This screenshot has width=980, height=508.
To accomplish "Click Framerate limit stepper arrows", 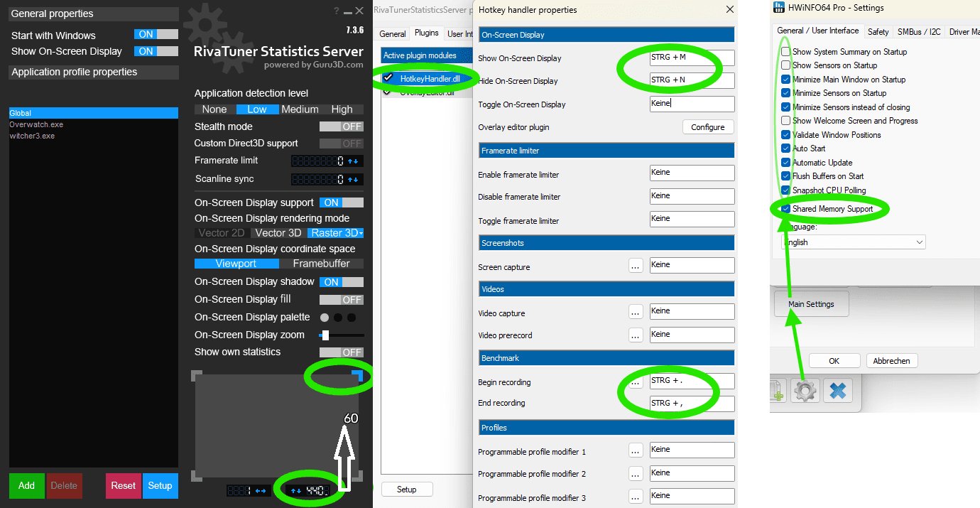I will point(353,161).
